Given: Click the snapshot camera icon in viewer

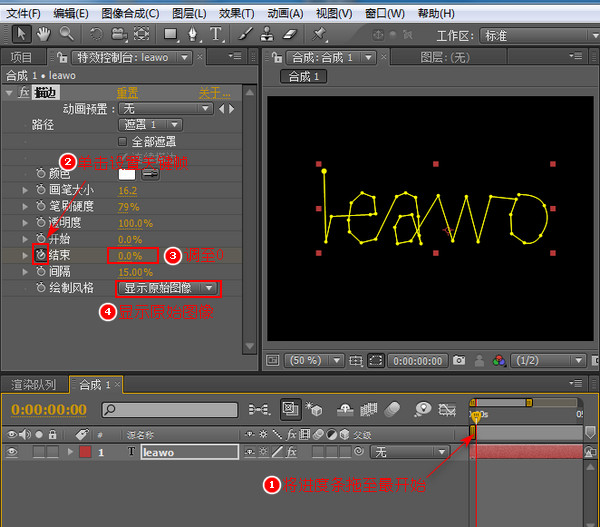Looking at the screenshot, I should tap(459, 360).
